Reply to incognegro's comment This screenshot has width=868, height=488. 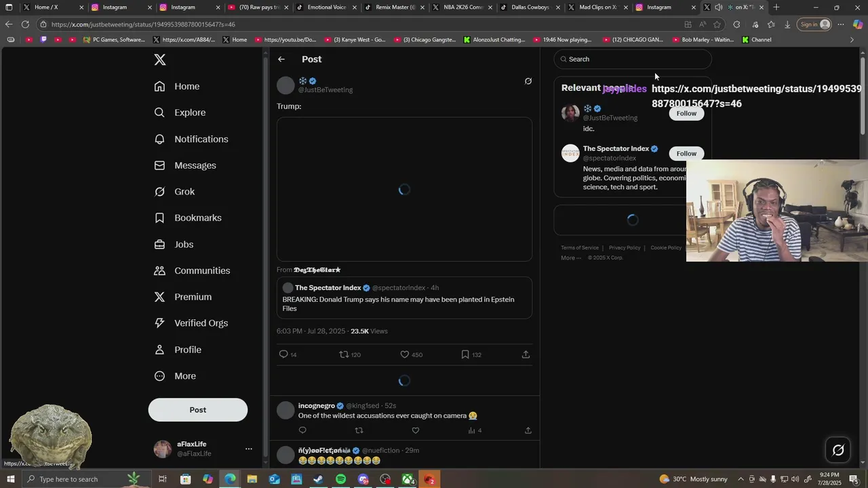click(302, 430)
